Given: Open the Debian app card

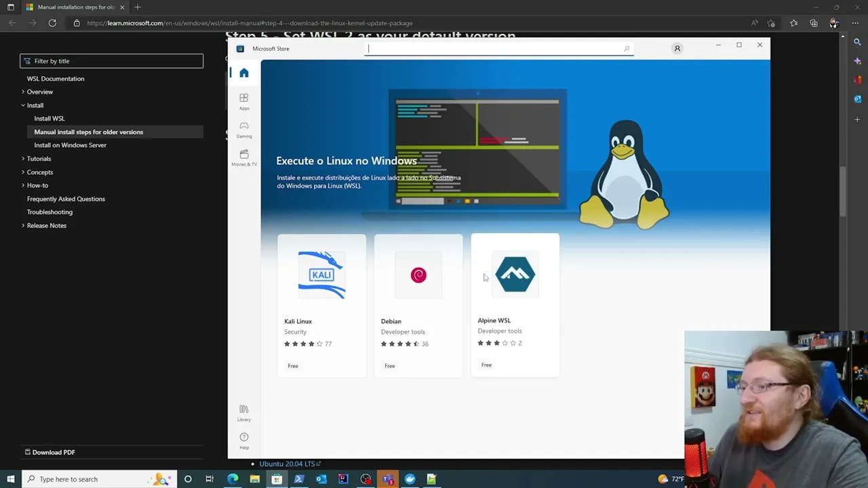Looking at the screenshot, I should click(418, 306).
